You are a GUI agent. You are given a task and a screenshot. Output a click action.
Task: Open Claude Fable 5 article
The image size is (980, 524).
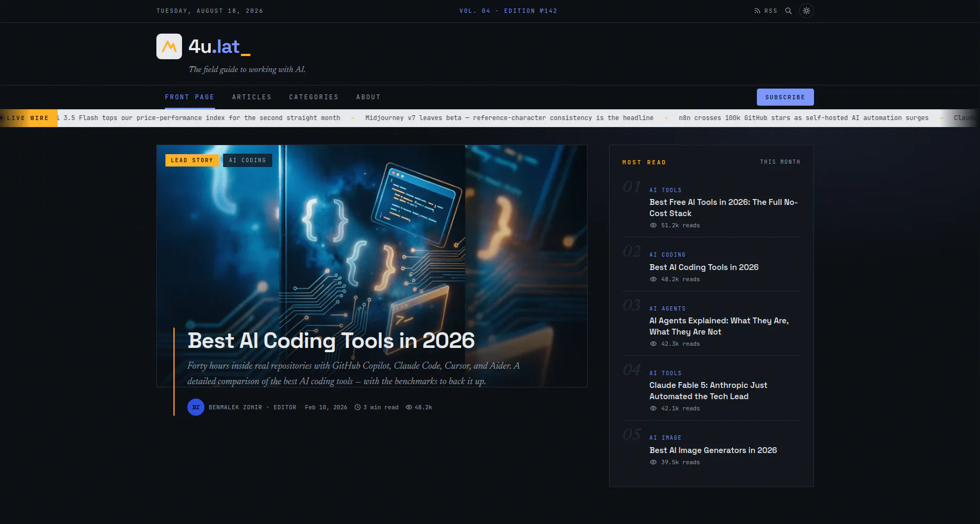(708, 391)
